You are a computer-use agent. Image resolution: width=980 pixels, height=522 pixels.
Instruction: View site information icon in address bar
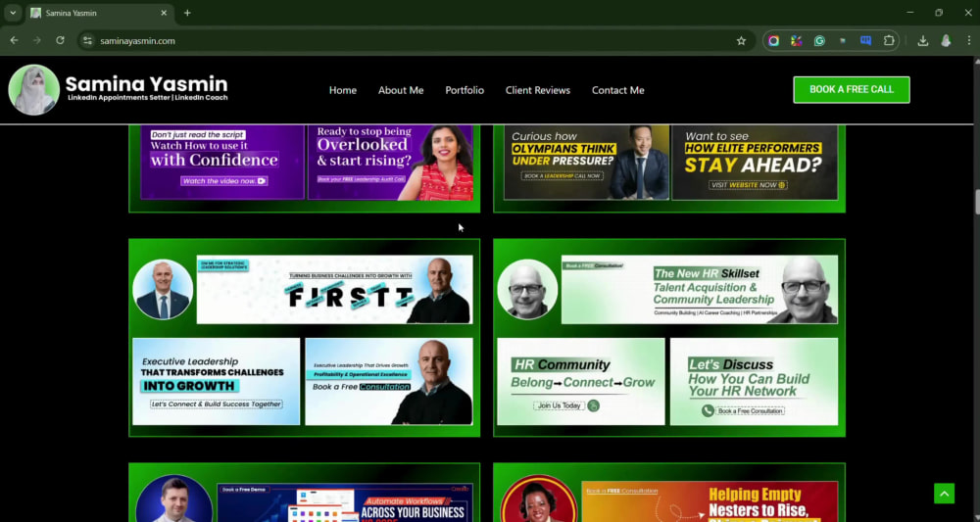pyautogui.click(x=87, y=40)
